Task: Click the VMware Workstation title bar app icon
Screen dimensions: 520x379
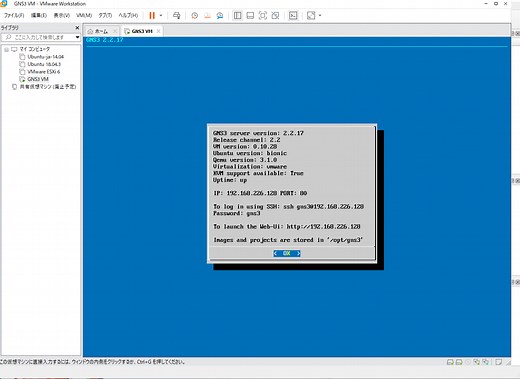Action: coord(4,3)
